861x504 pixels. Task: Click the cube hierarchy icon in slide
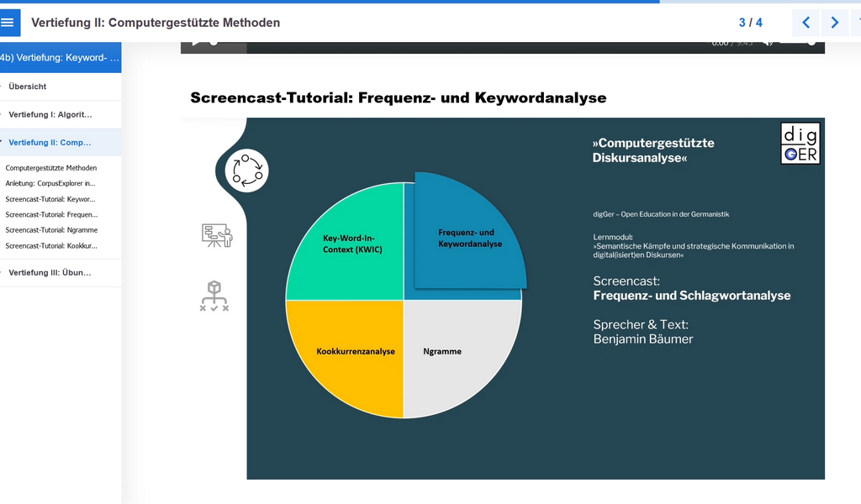[214, 296]
